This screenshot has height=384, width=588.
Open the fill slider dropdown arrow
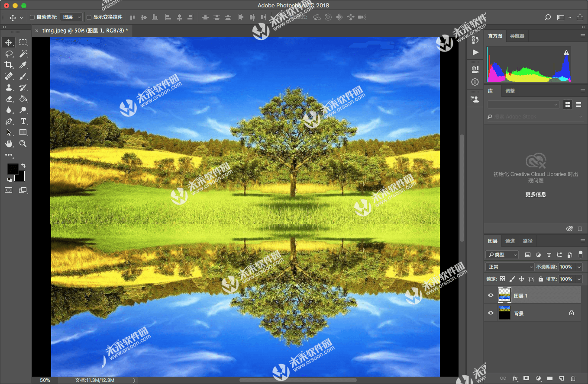579,279
